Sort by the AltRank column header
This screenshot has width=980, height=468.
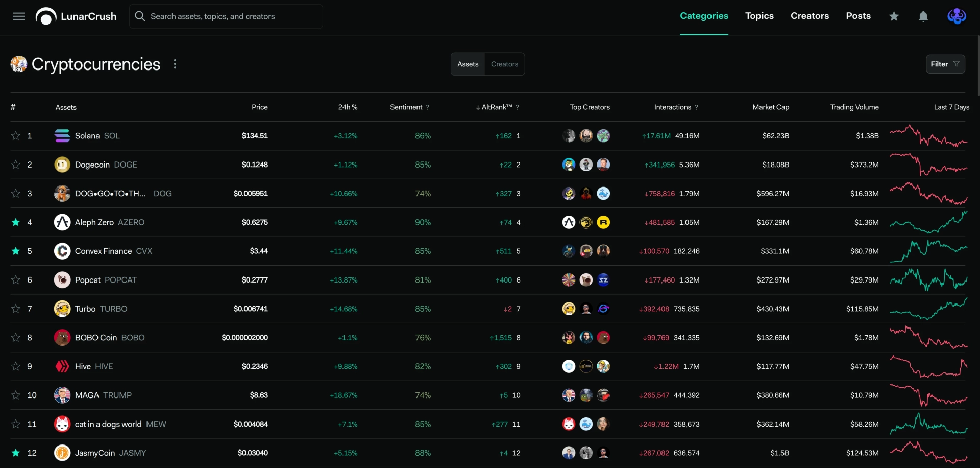(x=494, y=107)
